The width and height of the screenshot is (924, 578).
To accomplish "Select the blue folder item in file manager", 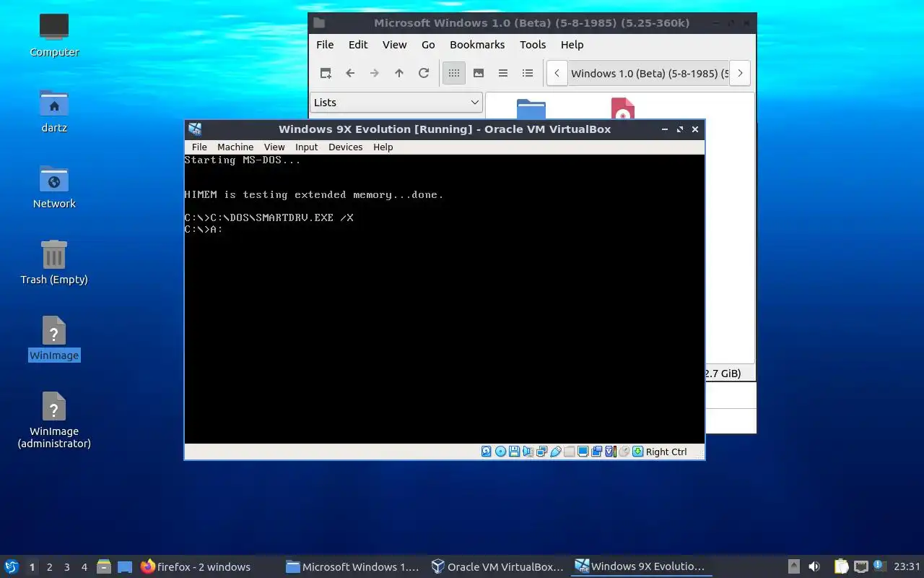I will (x=531, y=110).
